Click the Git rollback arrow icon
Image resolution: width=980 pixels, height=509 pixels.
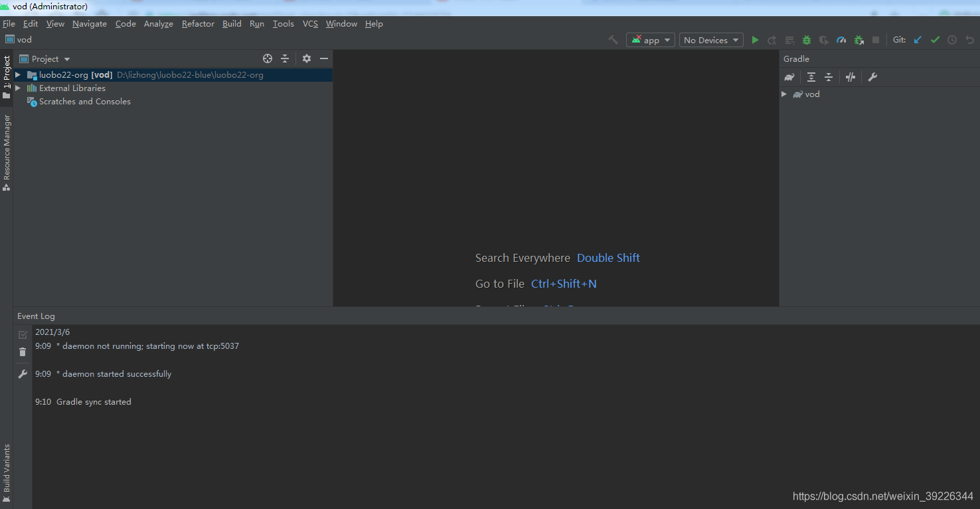tap(969, 40)
